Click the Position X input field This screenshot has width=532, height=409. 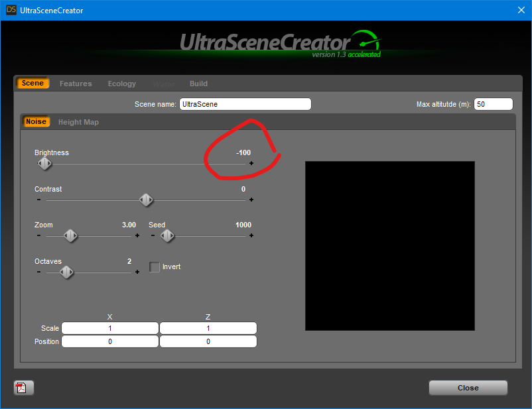[110, 341]
